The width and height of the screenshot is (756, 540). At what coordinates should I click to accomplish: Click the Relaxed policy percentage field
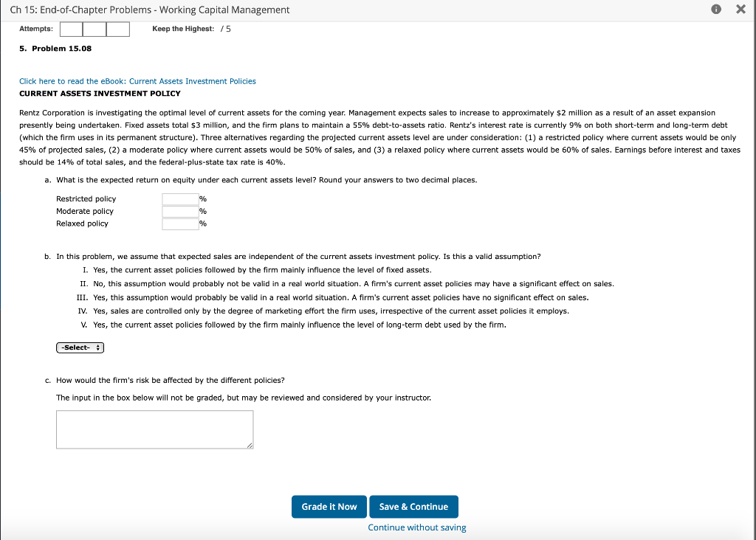179,224
